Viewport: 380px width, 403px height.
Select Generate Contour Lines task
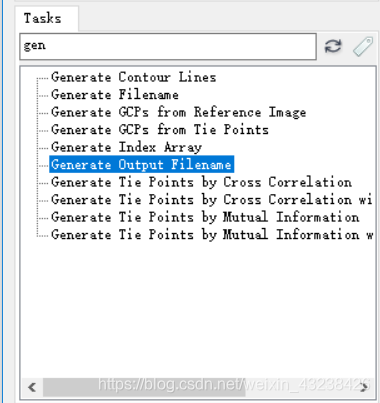(x=133, y=77)
